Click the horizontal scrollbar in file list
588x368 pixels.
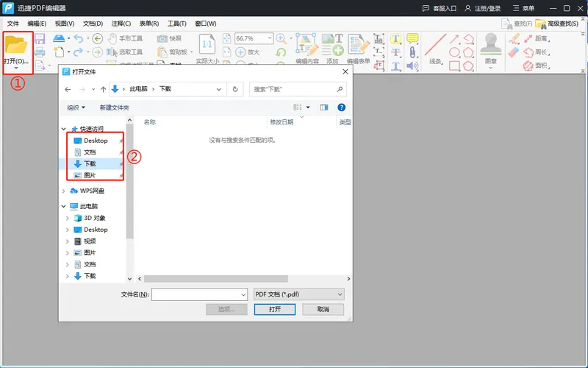[x=215, y=279]
